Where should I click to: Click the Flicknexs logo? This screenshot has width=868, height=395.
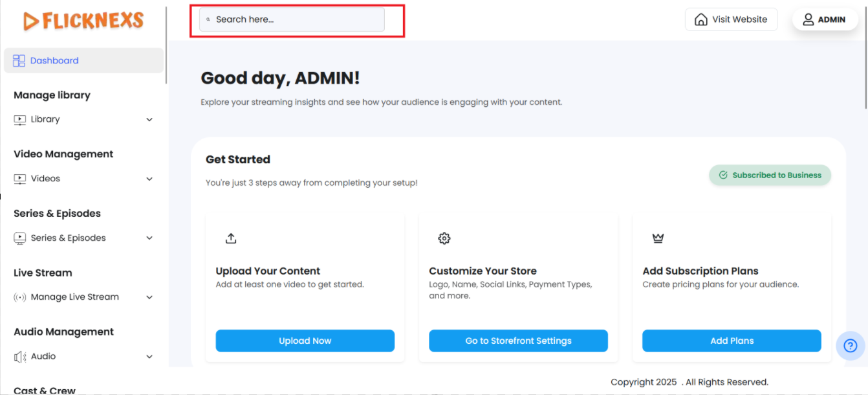pyautogui.click(x=83, y=21)
